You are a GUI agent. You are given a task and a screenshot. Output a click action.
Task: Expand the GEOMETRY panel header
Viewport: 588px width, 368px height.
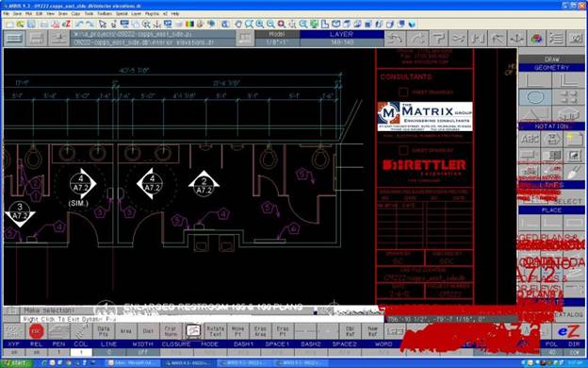coord(551,68)
